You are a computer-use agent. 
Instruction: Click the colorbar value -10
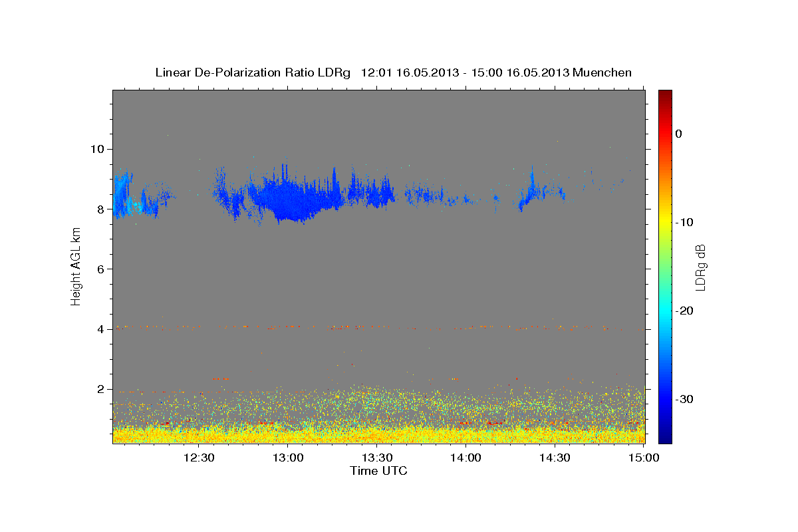(684, 222)
